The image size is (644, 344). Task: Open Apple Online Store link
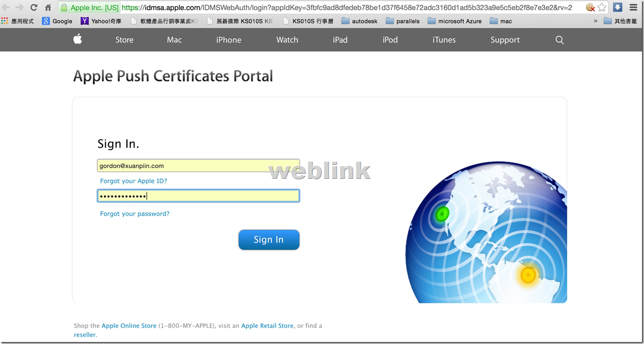[129, 326]
